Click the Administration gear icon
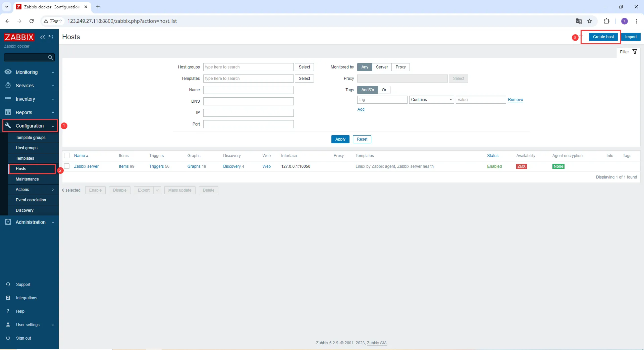Screen dimensions: 644x350 (x=8, y=222)
